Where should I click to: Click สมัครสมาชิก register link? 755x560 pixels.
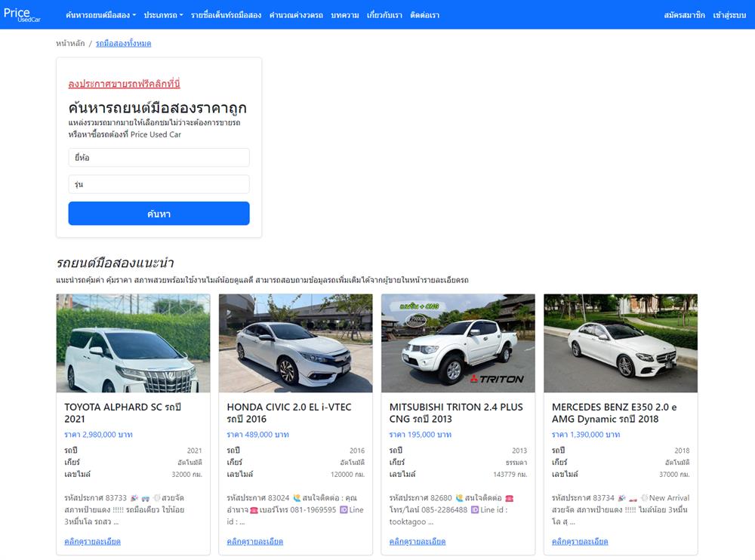[684, 15]
